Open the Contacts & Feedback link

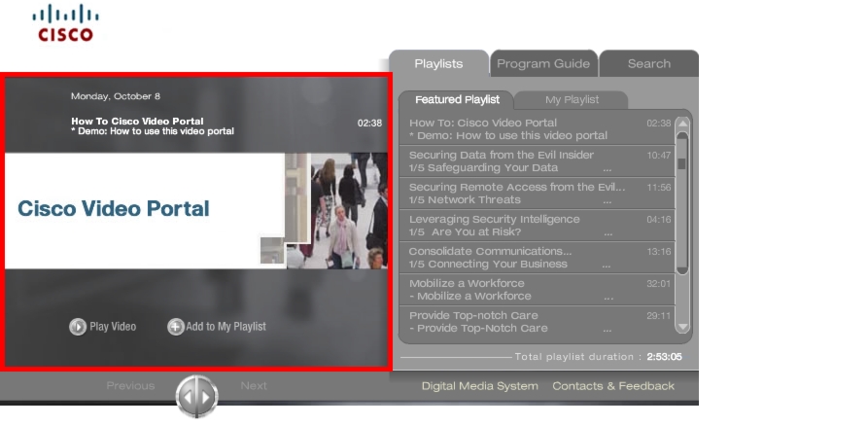coord(613,386)
